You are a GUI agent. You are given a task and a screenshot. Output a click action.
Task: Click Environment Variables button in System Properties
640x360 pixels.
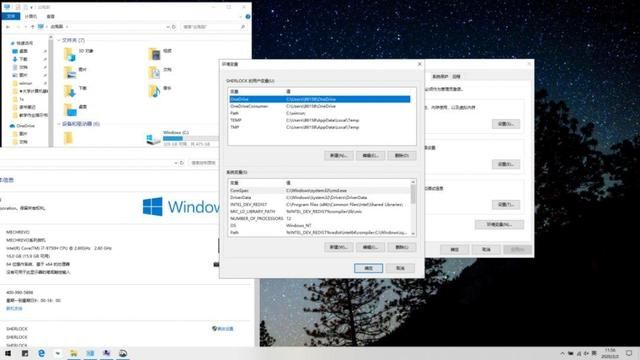[499, 224]
